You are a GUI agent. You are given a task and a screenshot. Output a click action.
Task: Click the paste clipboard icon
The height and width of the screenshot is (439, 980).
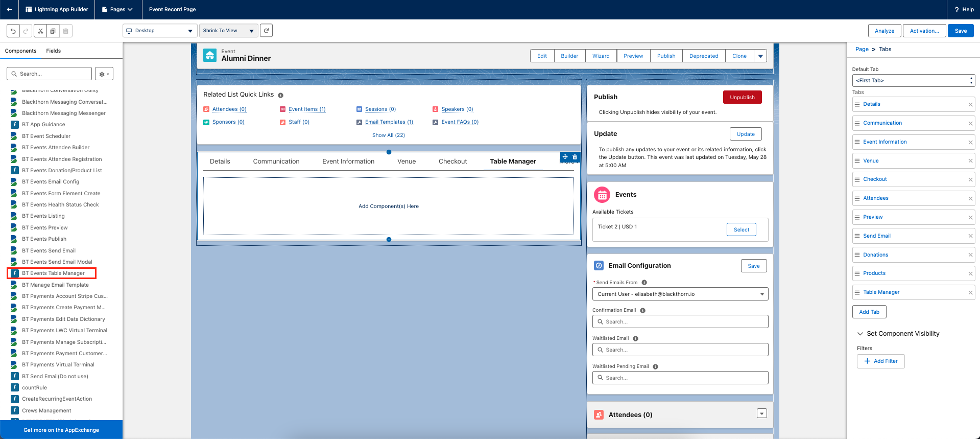click(65, 31)
